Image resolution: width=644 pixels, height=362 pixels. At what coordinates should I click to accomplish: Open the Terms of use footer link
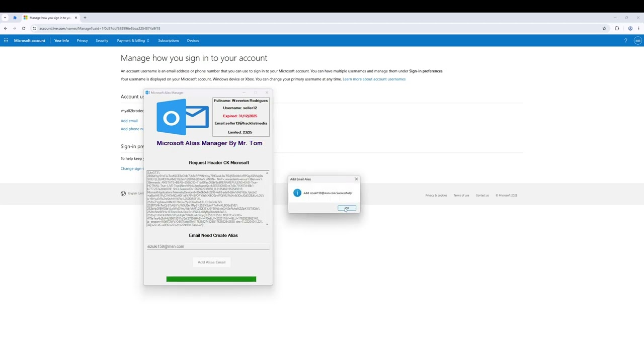(461, 195)
